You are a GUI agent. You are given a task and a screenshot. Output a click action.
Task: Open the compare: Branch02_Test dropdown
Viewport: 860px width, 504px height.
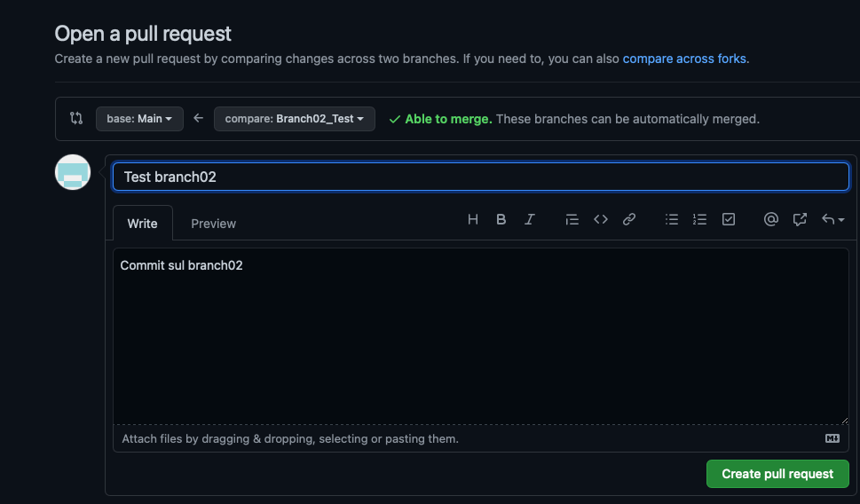pos(295,119)
